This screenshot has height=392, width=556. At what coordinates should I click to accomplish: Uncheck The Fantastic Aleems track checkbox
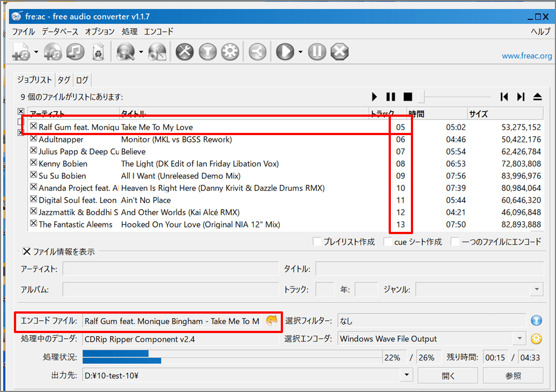[x=33, y=223]
